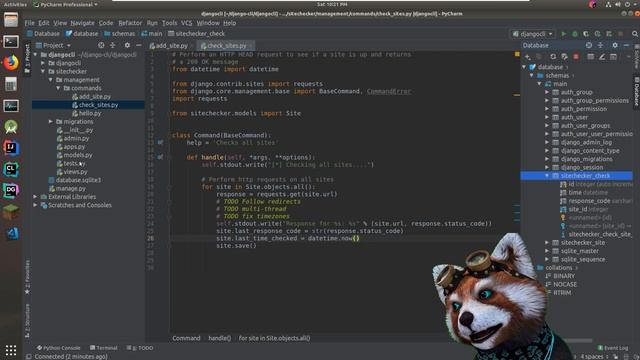The image size is (640, 360).
Task: Click the NOCASE collation entry
Action: click(561, 284)
